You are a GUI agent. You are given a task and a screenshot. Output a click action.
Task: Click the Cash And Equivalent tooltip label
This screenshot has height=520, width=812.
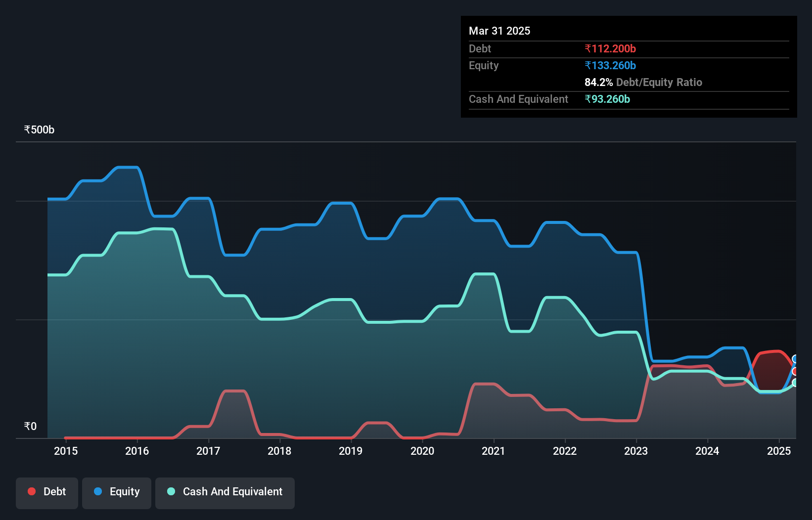tap(518, 99)
